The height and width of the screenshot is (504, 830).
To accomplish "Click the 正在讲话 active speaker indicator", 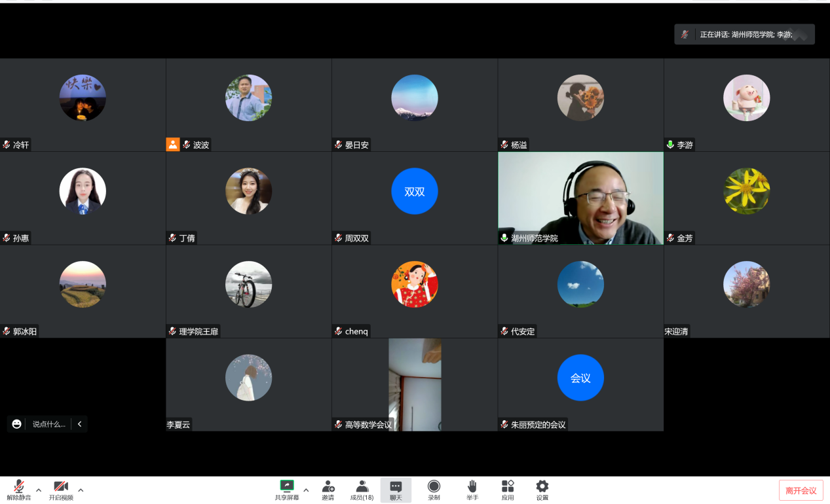I will click(744, 35).
